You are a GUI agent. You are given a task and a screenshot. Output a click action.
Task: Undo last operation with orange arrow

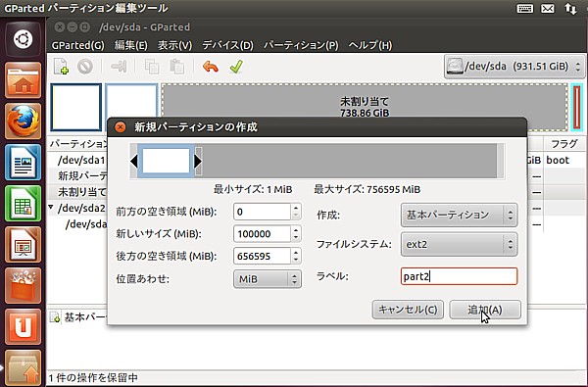tap(211, 67)
